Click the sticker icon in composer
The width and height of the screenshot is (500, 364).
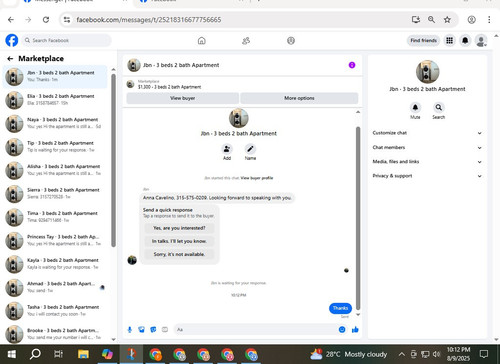click(x=153, y=330)
